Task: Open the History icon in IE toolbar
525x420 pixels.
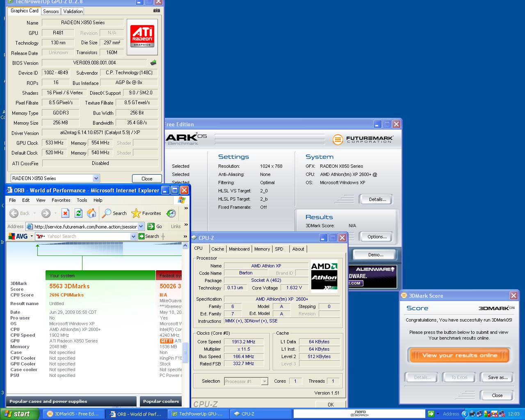Action: (171, 213)
